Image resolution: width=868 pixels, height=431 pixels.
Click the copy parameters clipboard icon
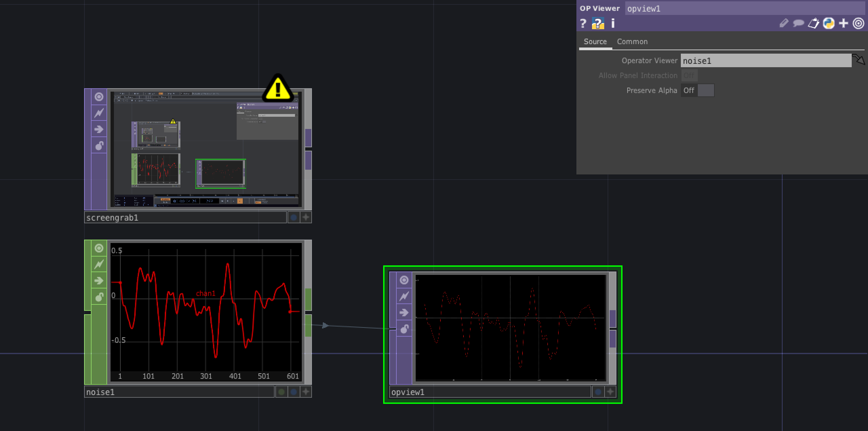(813, 23)
